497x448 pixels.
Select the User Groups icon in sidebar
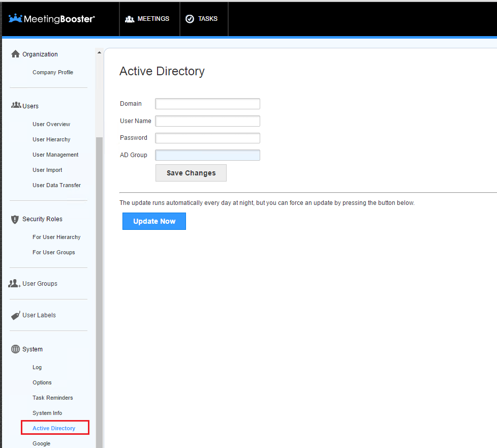pos(13,283)
